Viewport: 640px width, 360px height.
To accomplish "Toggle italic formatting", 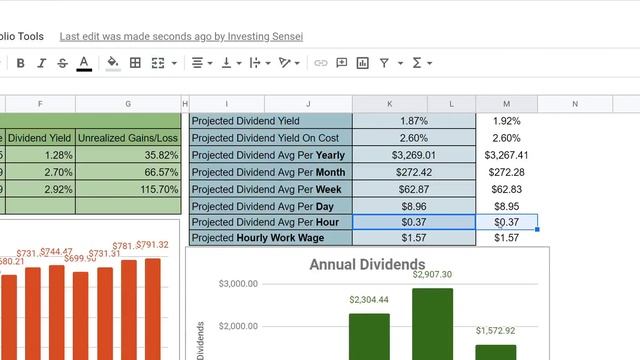I will point(41,63).
